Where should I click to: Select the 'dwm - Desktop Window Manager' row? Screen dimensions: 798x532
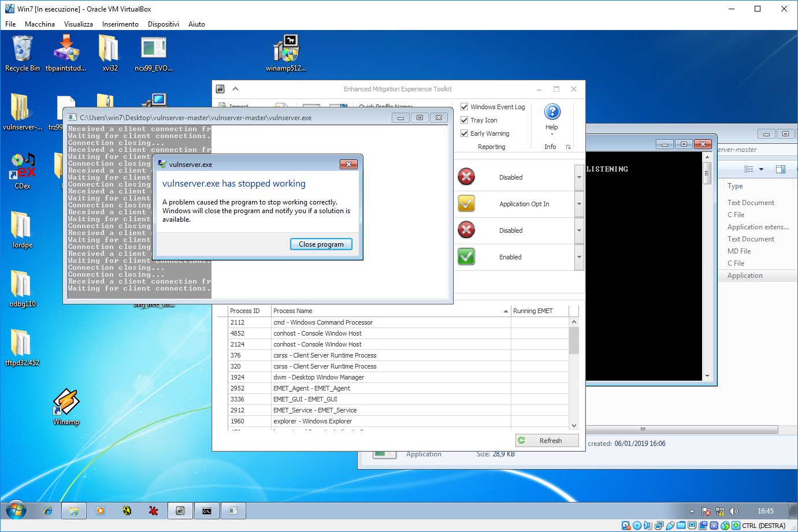[x=399, y=377]
